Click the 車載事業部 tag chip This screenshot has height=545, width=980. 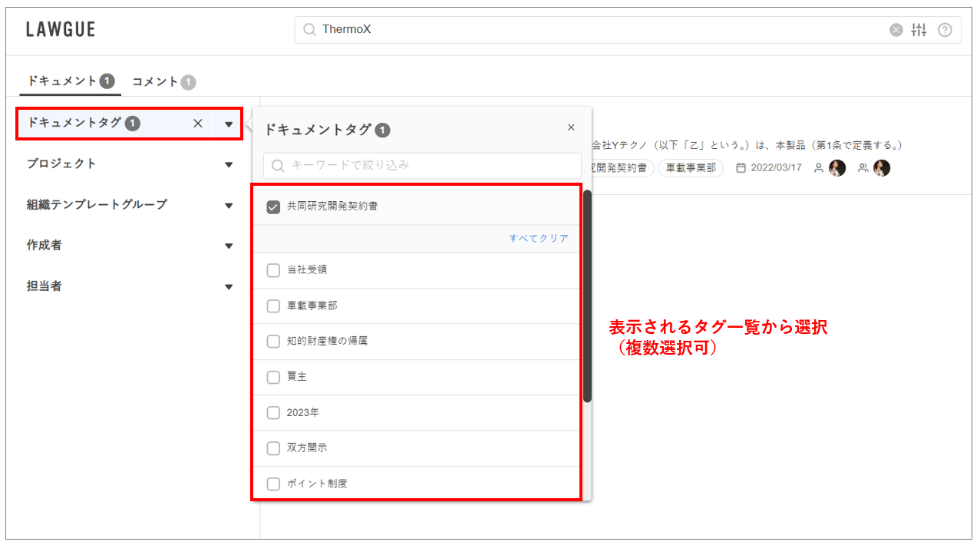click(x=690, y=167)
